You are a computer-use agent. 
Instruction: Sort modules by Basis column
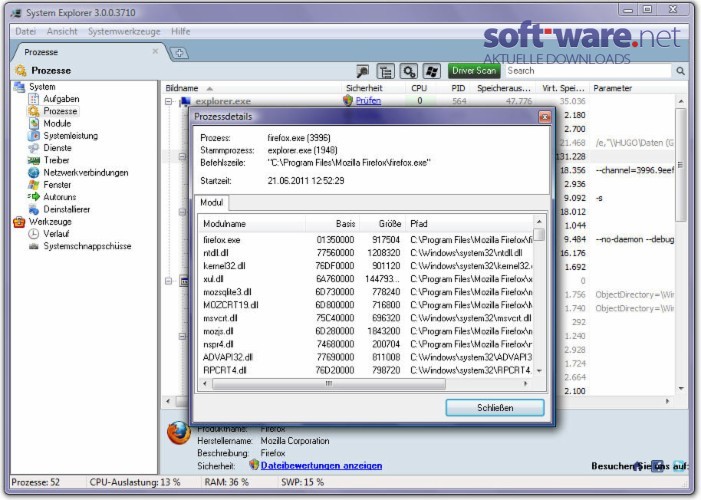[333, 224]
